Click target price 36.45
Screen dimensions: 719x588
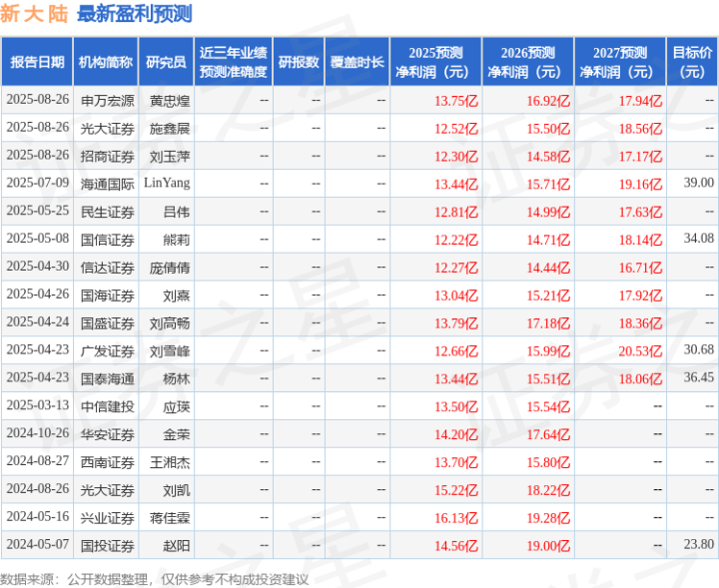coord(698,377)
